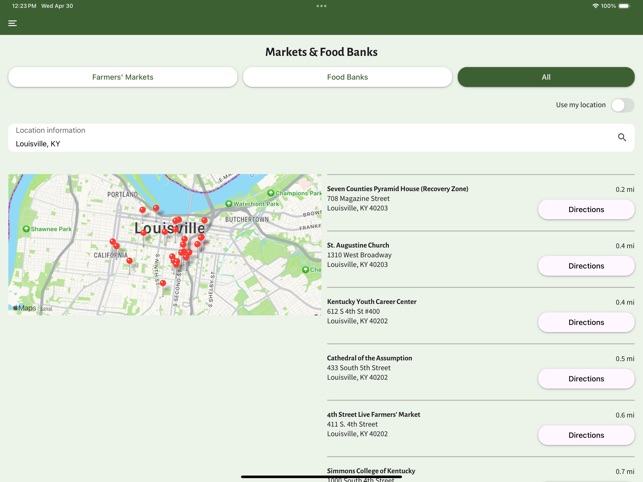Screen dimensions: 643x482
Task: Select the Shawnee Park marker on map
Action: point(26,229)
